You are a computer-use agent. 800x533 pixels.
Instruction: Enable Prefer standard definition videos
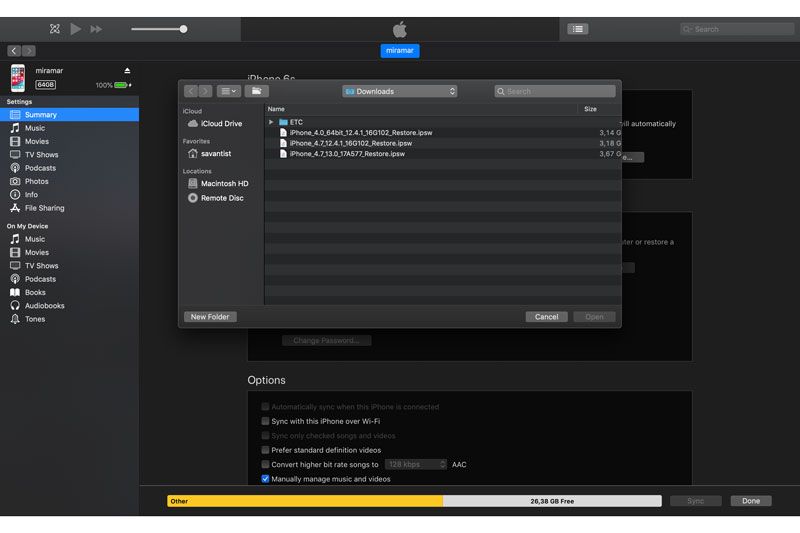[265, 450]
